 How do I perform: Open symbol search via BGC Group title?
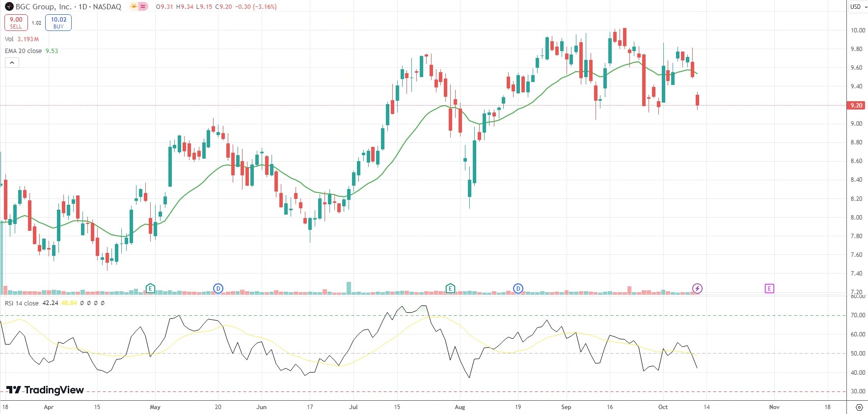click(x=44, y=7)
